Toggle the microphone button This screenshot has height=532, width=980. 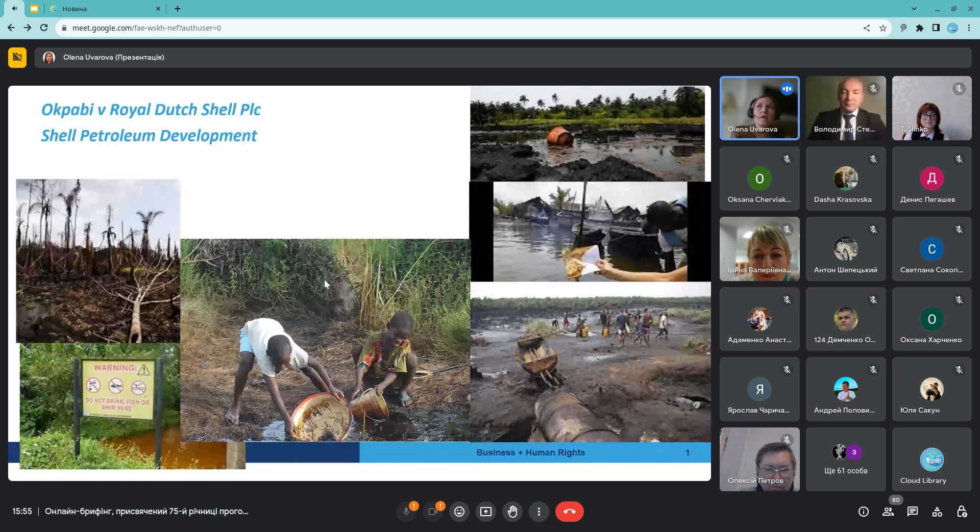coord(406,512)
